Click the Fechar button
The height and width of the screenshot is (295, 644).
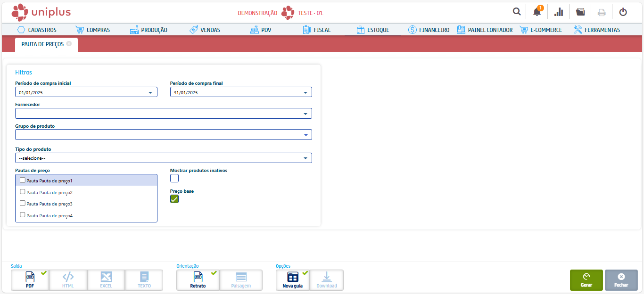point(621,280)
